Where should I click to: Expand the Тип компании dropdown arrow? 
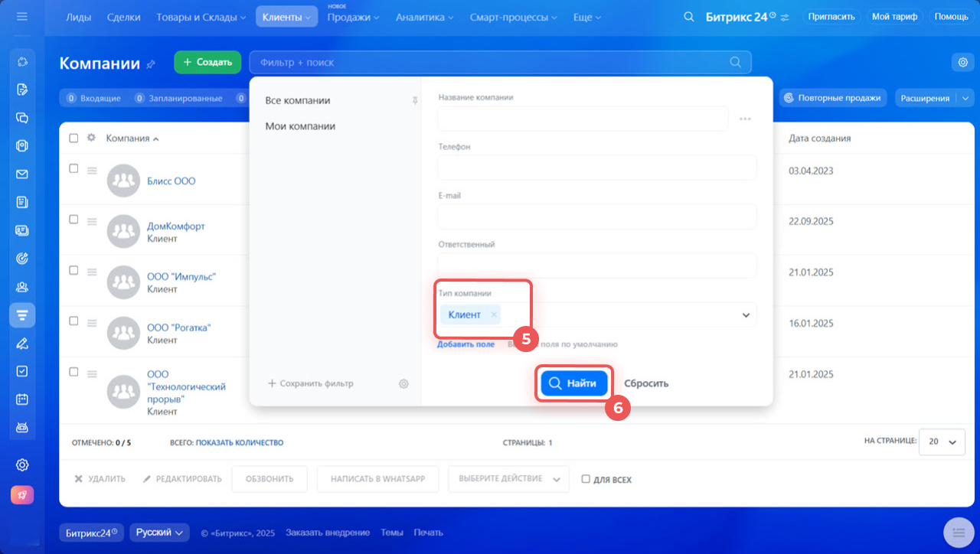pos(746,314)
